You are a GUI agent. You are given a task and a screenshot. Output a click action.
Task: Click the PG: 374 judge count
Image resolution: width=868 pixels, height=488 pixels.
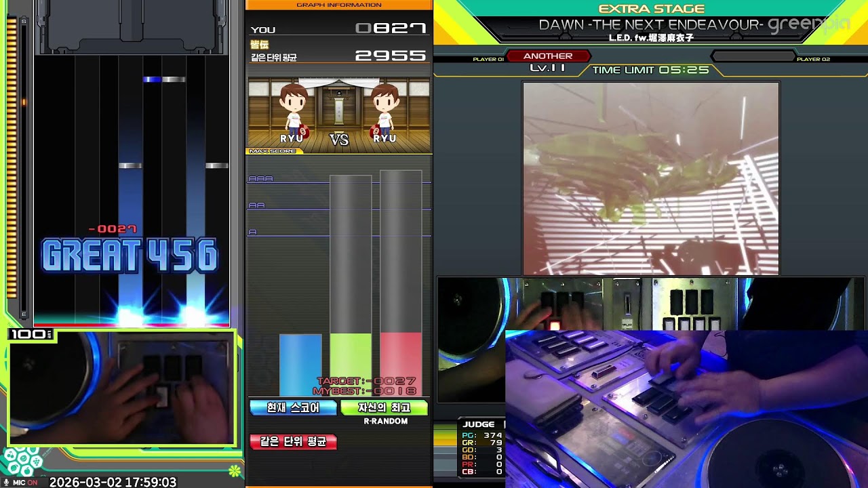click(482, 436)
